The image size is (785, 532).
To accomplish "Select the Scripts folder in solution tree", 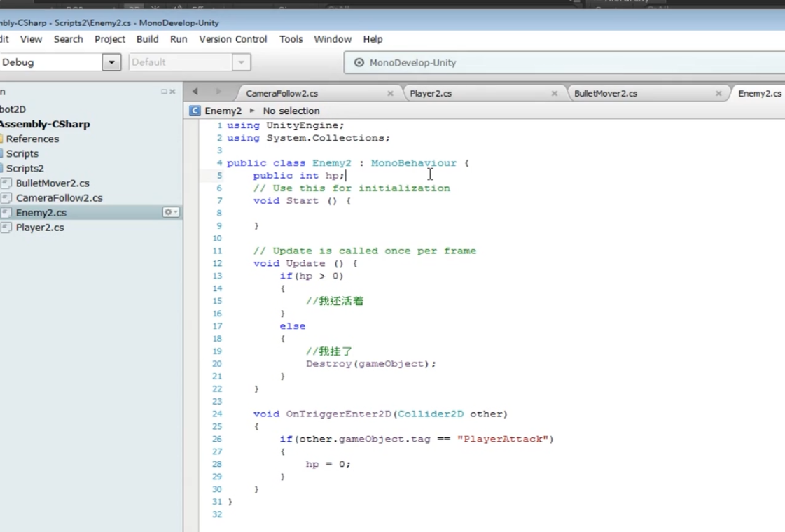I will 22,153.
